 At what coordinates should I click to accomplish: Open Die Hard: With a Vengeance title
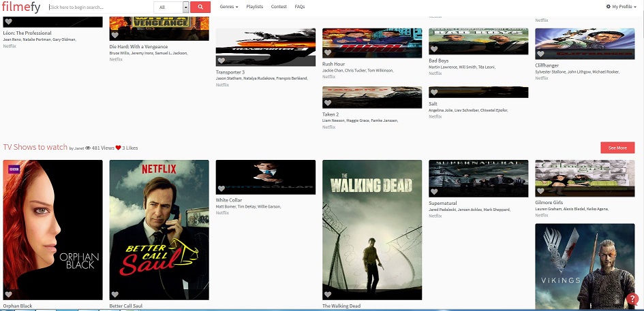pyautogui.click(x=138, y=47)
